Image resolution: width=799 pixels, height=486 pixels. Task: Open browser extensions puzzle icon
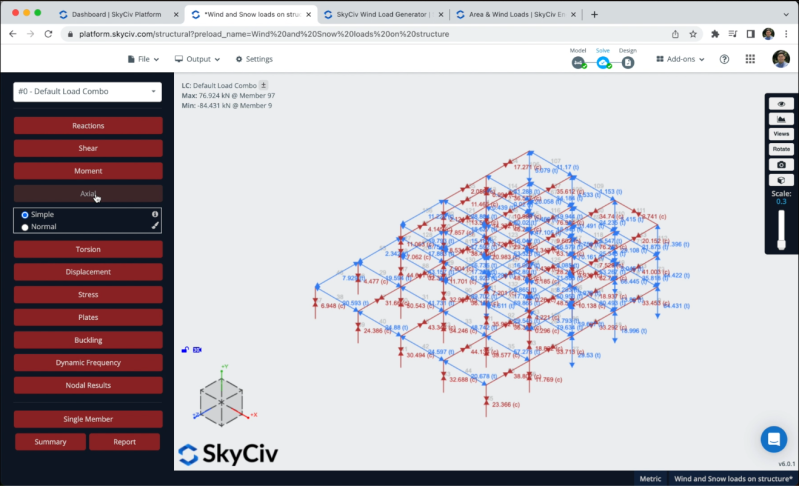[715, 34]
